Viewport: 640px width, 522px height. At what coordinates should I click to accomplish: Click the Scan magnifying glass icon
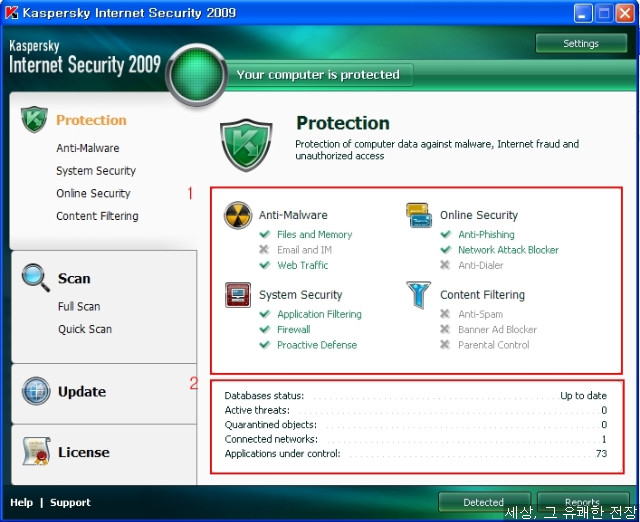[x=36, y=278]
